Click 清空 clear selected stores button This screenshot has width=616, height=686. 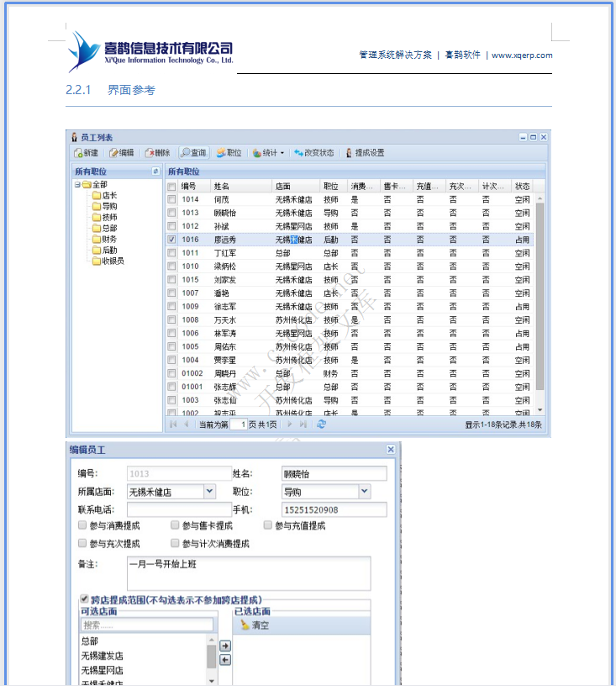(255, 625)
